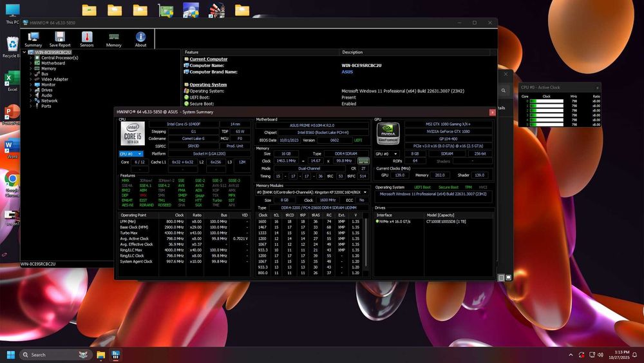
Task: Close the CPU #0 Active Clock panel
Action: [597, 88]
